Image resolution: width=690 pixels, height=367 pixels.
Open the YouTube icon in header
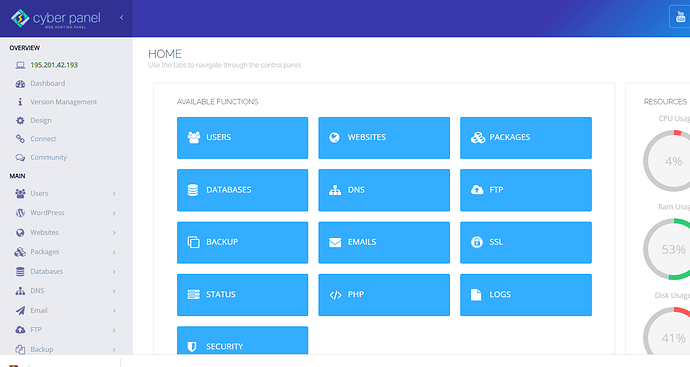(680, 17)
